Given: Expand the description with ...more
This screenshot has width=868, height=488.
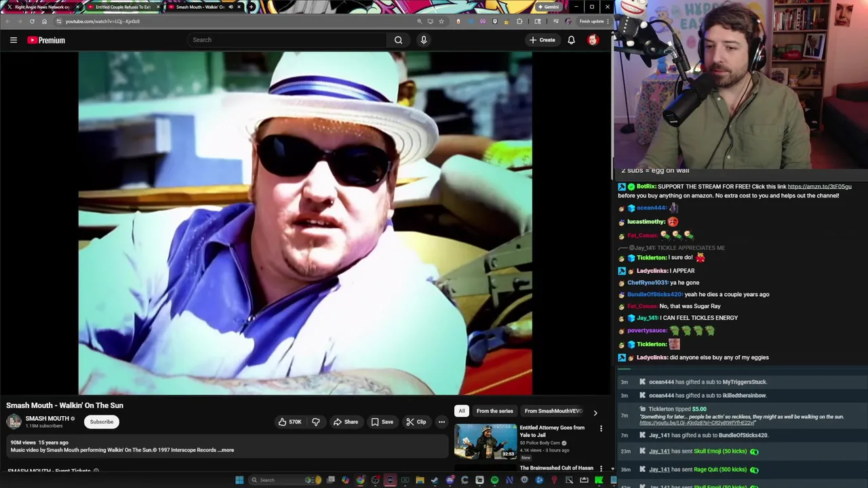Looking at the screenshot, I should (x=226, y=450).
